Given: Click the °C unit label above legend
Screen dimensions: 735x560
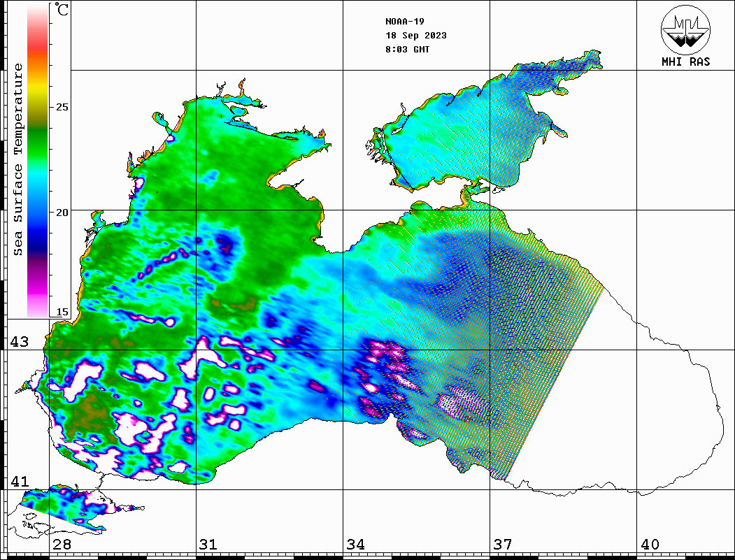Looking at the screenshot, I should coord(62,9).
